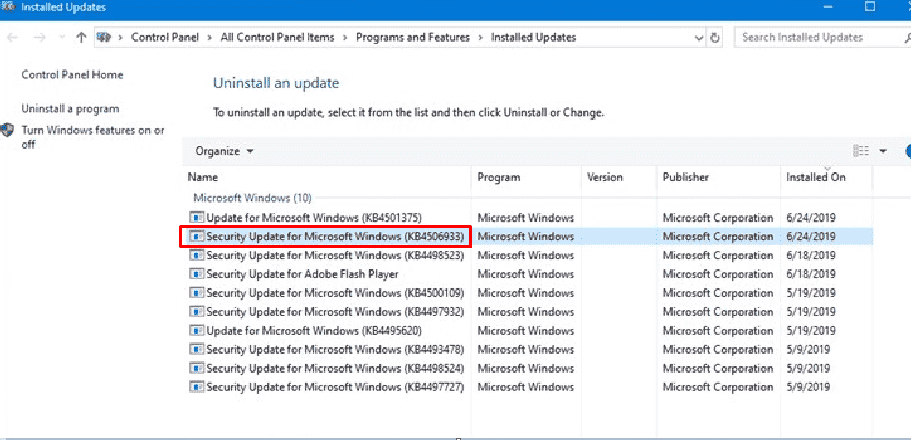Click Microsoft Windows program cell in Adobe Flash row
This screenshot has width=911, height=440.
pyautogui.click(x=526, y=274)
